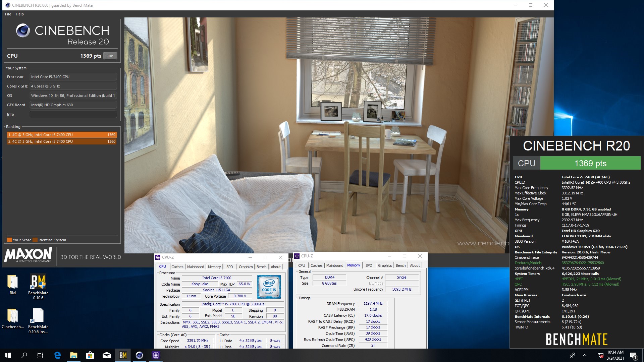
Task: Click the Uncore Frequency 3093.2 MHz field
Action: [402, 289]
